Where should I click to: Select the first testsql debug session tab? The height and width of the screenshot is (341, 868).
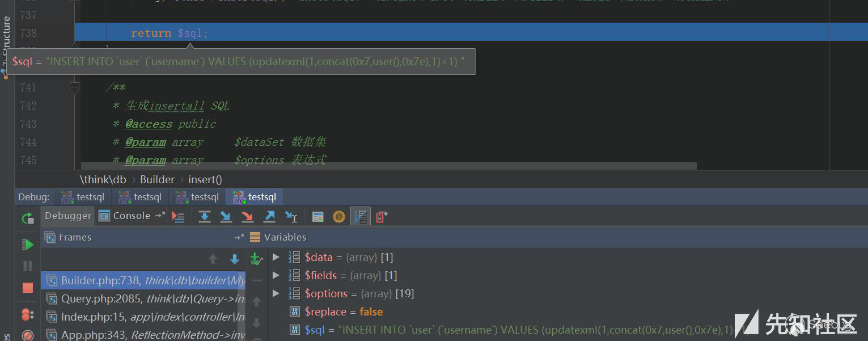coord(83,197)
